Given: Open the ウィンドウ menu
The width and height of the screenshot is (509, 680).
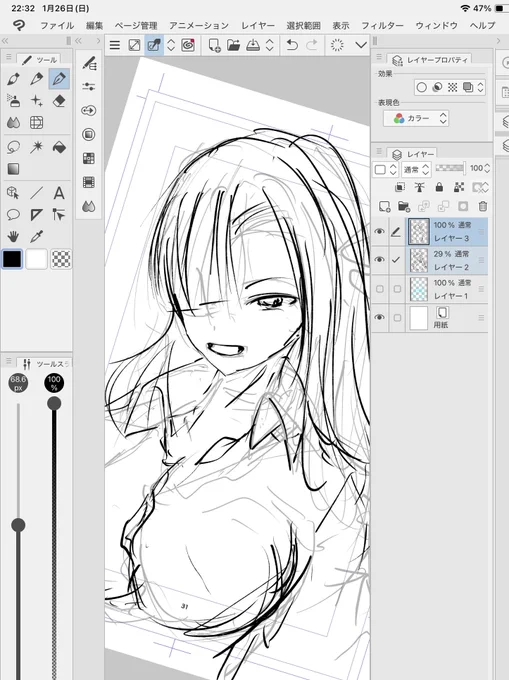Looking at the screenshot, I should [436, 26].
